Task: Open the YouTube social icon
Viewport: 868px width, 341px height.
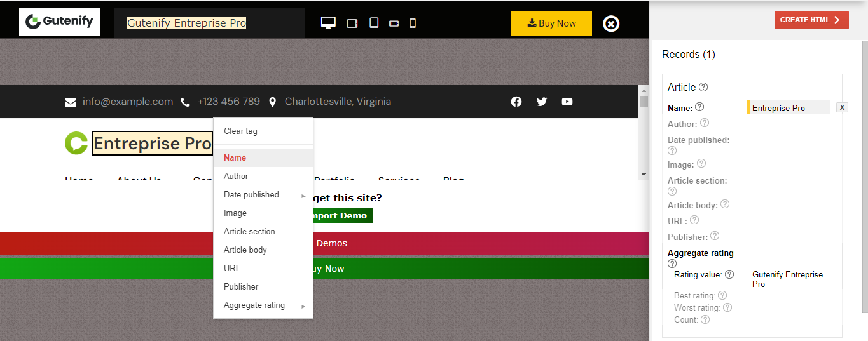Action: [567, 102]
